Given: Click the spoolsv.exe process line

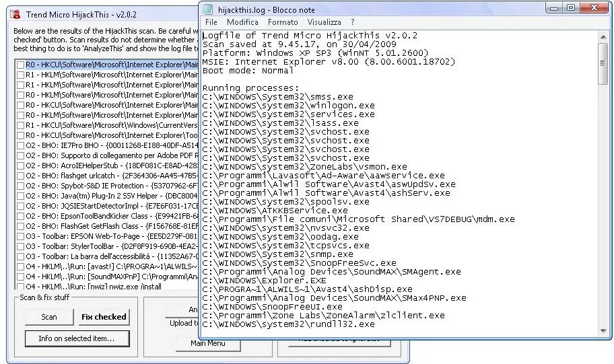Looking at the screenshot, I should tap(286, 202).
